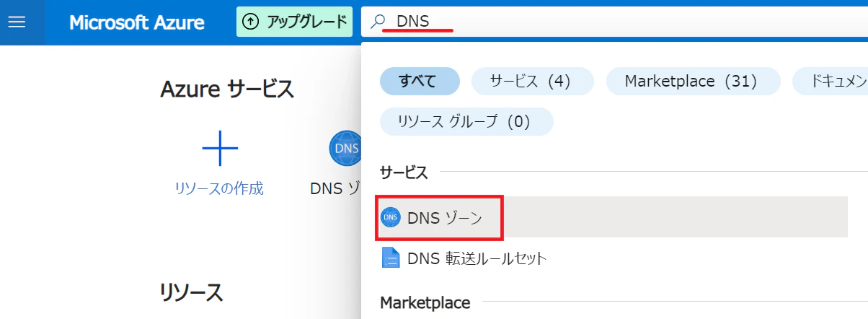
Task: Open DNS ゾーン from search results
Action: click(613, 217)
